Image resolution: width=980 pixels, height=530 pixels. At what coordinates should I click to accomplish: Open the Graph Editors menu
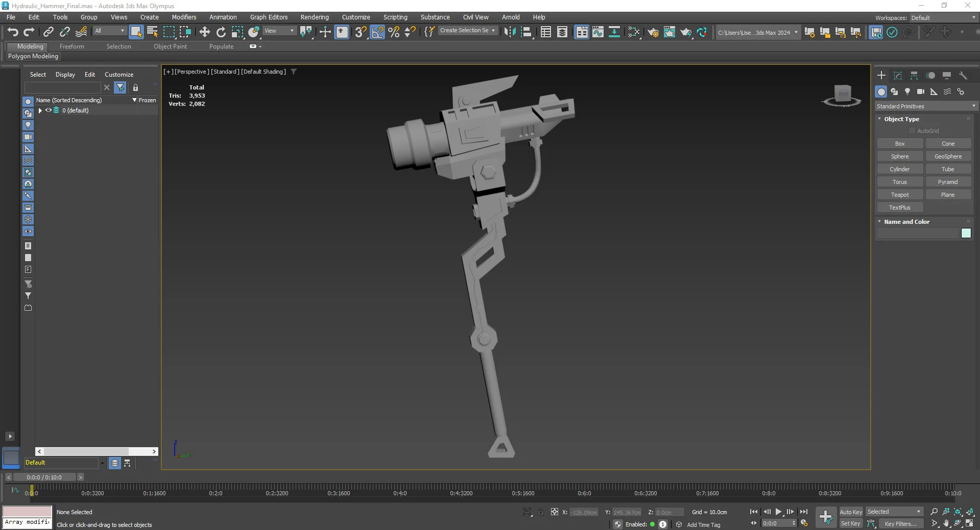(x=269, y=17)
